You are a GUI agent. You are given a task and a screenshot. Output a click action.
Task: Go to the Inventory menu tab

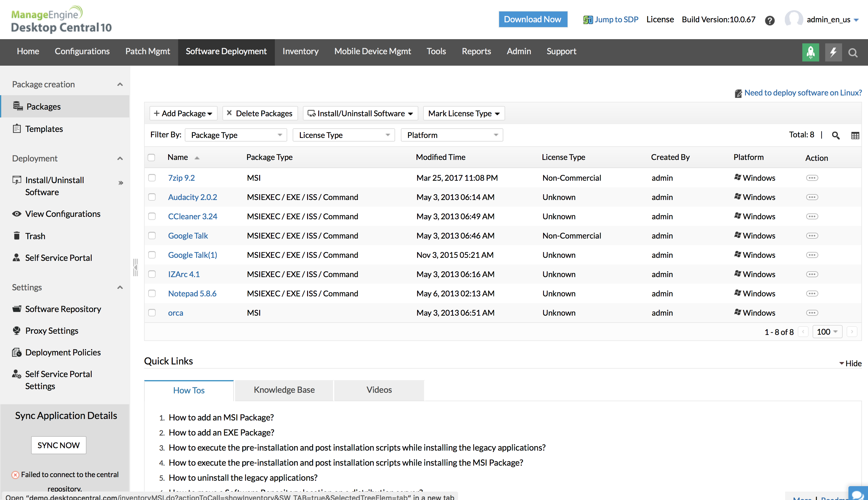tap(300, 52)
